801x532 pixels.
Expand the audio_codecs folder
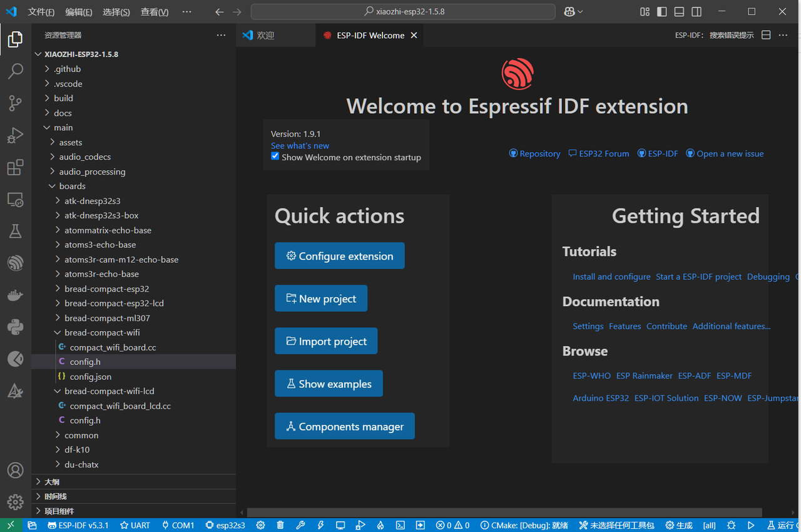pyautogui.click(x=84, y=156)
